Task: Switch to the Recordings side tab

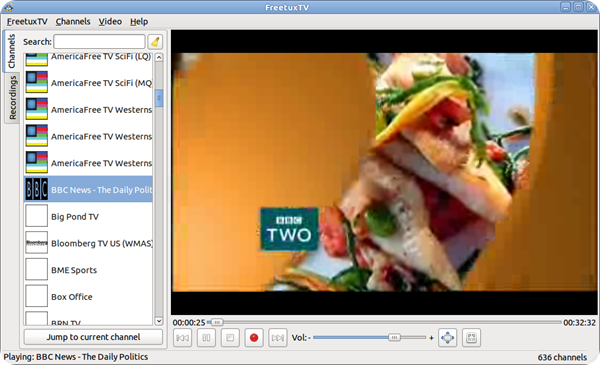Action: (x=12, y=98)
